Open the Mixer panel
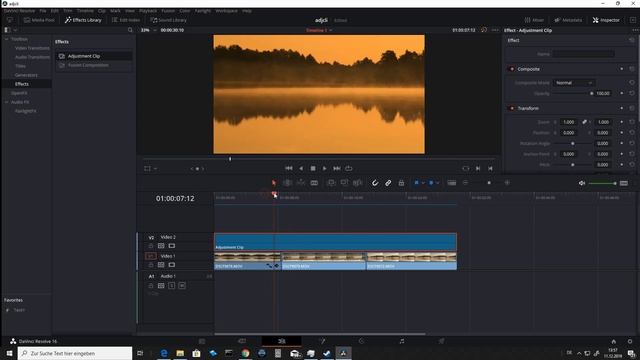The width and height of the screenshot is (640, 360). point(534,20)
